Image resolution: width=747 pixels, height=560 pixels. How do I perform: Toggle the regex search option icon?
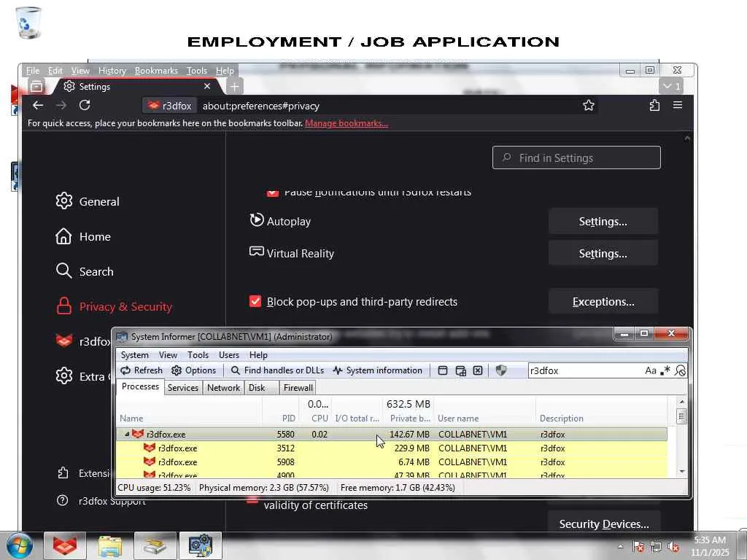click(x=665, y=370)
